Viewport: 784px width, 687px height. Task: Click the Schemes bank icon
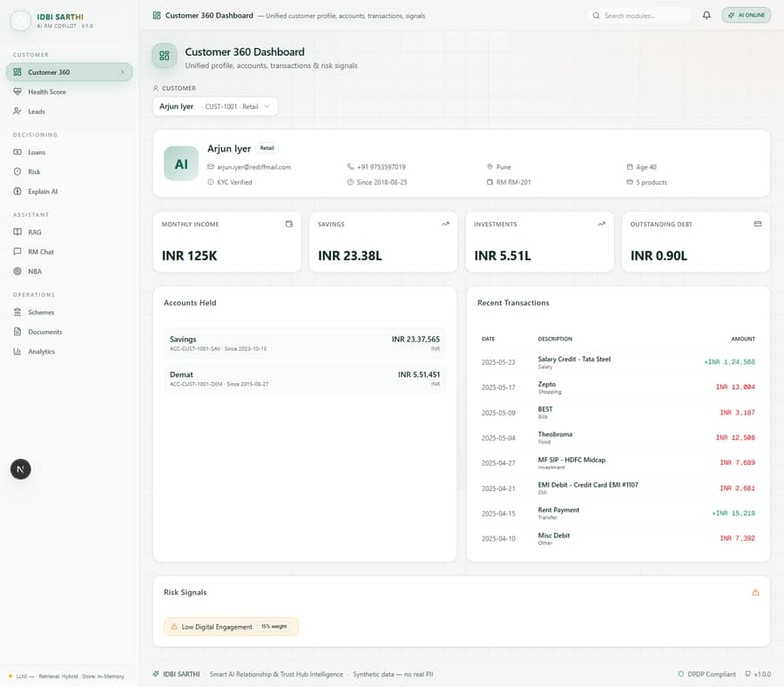(17, 313)
